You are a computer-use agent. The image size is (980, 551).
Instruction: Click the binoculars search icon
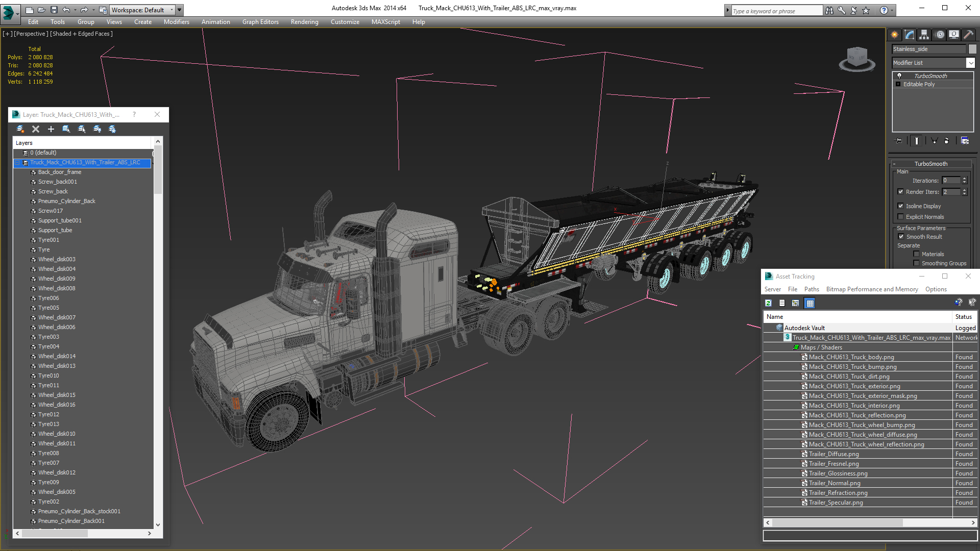click(x=829, y=10)
